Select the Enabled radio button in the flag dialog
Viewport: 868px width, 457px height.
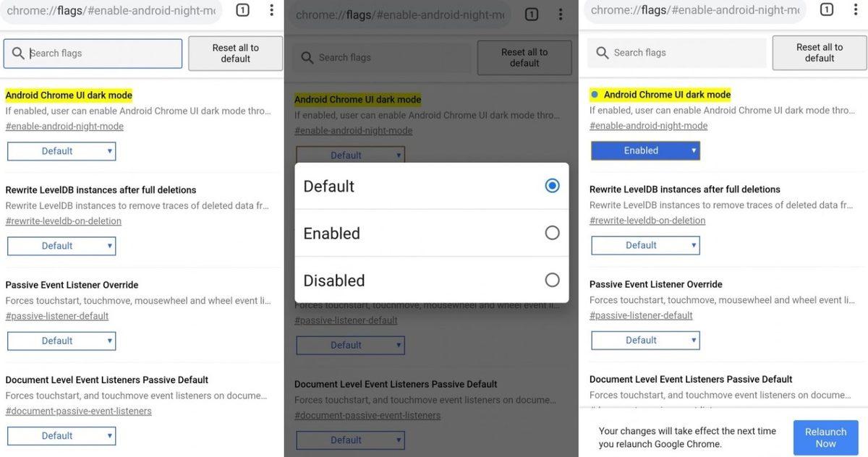(552, 232)
